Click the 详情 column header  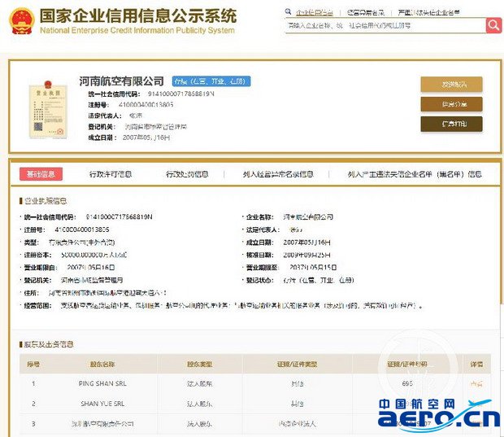[x=476, y=365]
